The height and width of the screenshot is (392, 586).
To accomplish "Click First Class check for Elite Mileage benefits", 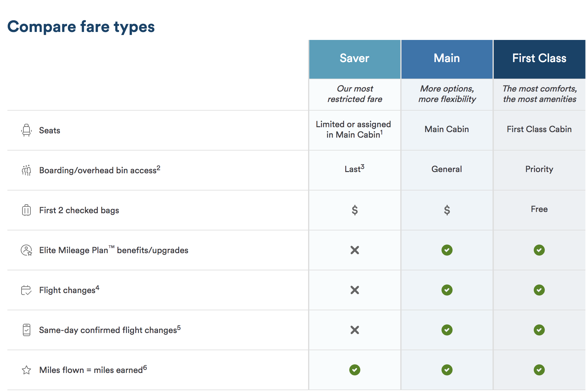I will 539,250.
